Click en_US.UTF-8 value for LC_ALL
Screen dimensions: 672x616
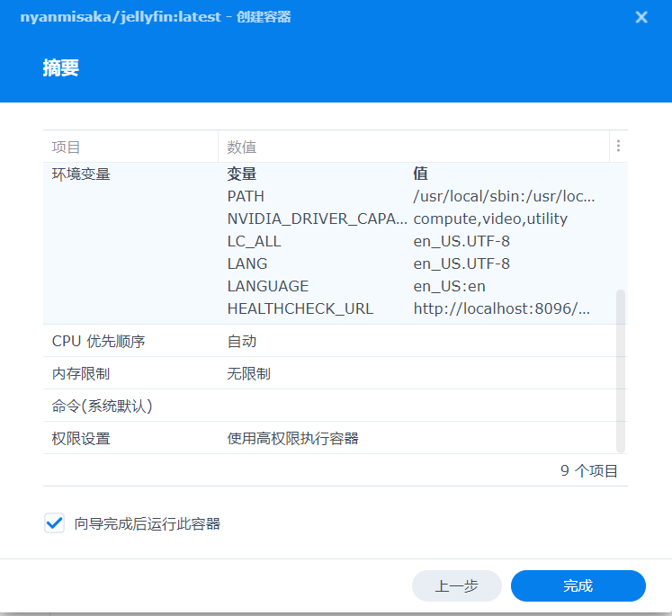(461, 241)
